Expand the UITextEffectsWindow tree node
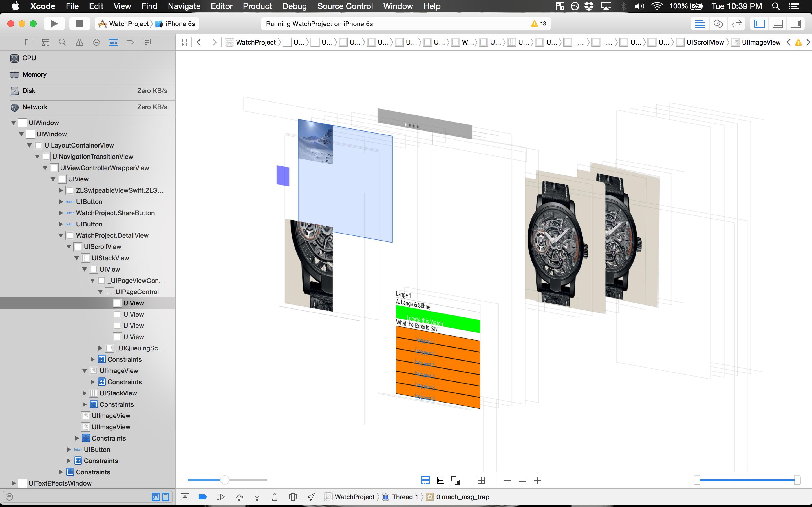812x507 pixels. pyautogui.click(x=14, y=483)
